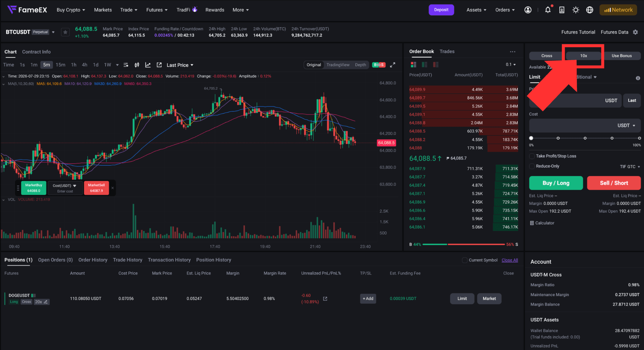Check the Current Symbol checkbox
644x350 pixels.
[x=464, y=260]
